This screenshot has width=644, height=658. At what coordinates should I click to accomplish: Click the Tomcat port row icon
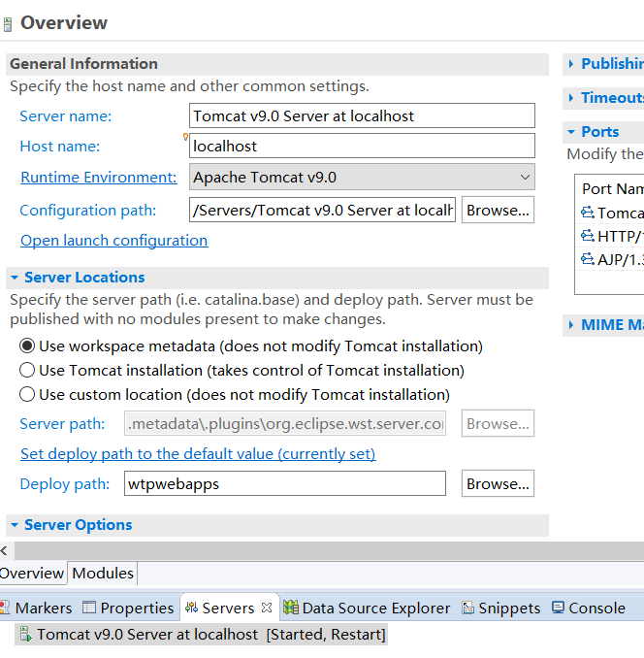point(588,213)
